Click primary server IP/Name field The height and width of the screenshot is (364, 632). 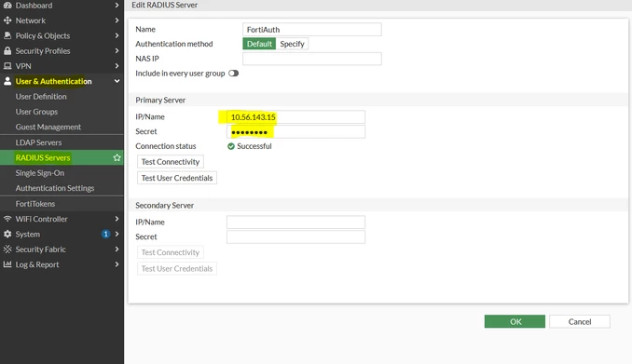click(295, 117)
